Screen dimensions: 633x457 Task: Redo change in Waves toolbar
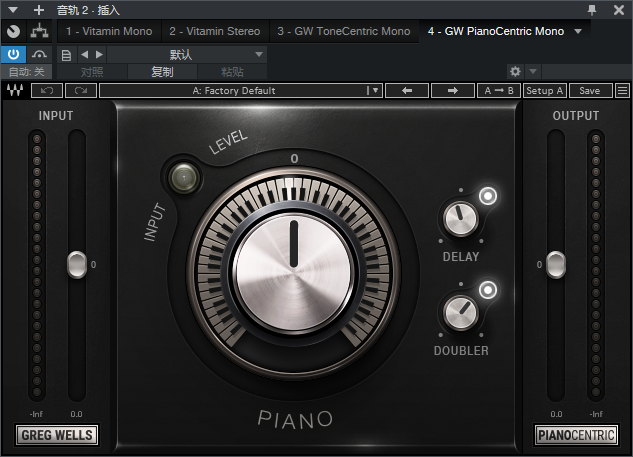(81, 90)
